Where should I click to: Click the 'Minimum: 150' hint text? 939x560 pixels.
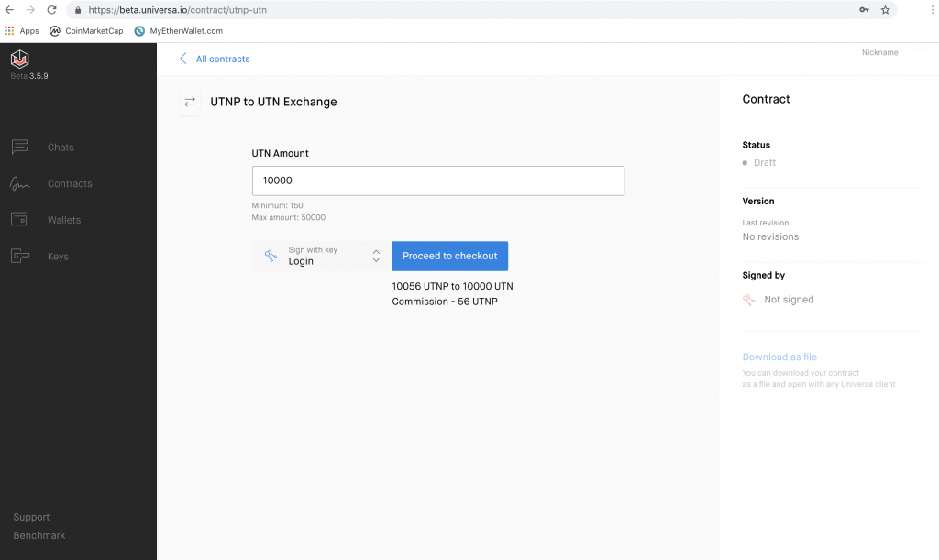[277, 205]
